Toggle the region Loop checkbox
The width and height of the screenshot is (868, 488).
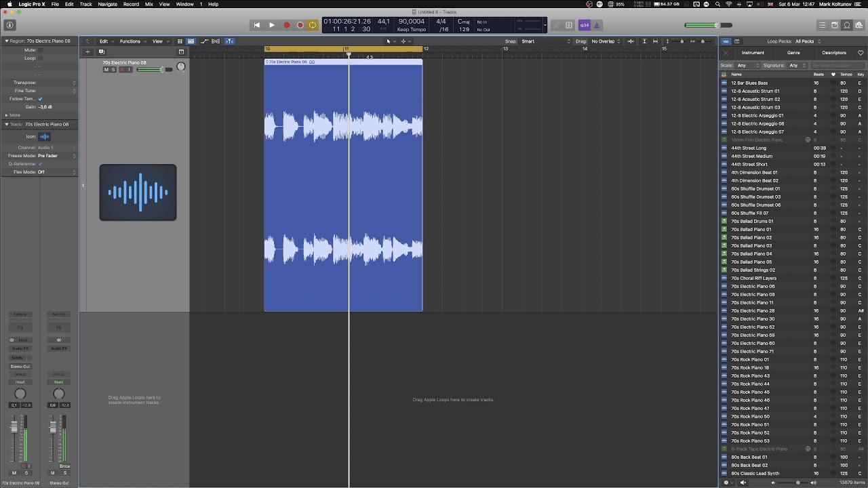(x=40, y=58)
